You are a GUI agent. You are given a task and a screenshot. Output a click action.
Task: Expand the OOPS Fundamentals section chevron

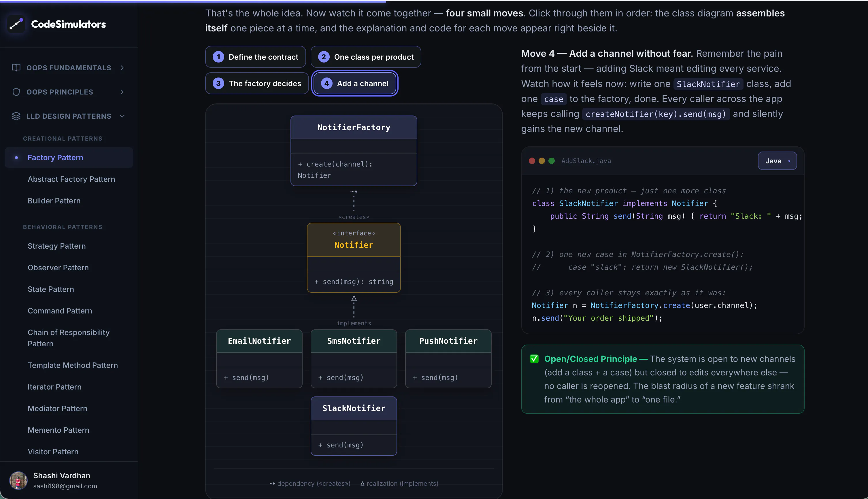click(x=122, y=67)
